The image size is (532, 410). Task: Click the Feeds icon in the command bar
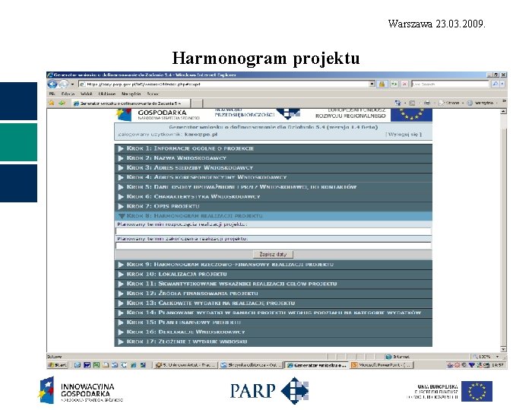(412, 103)
